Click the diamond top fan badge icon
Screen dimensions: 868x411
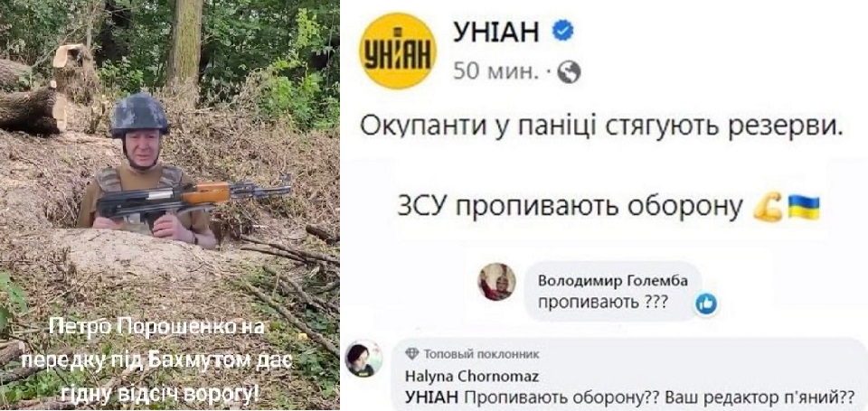[x=412, y=355]
